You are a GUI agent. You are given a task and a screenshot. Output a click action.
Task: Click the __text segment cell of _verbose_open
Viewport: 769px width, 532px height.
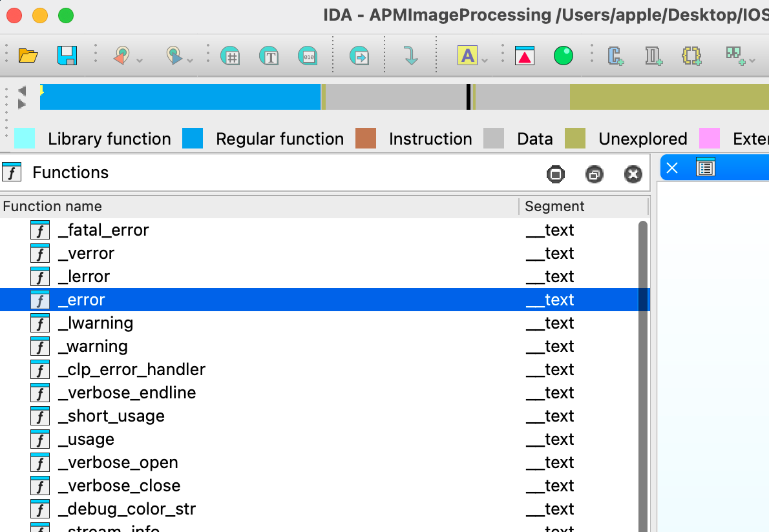pyautogui.click(x=550, y=462)
